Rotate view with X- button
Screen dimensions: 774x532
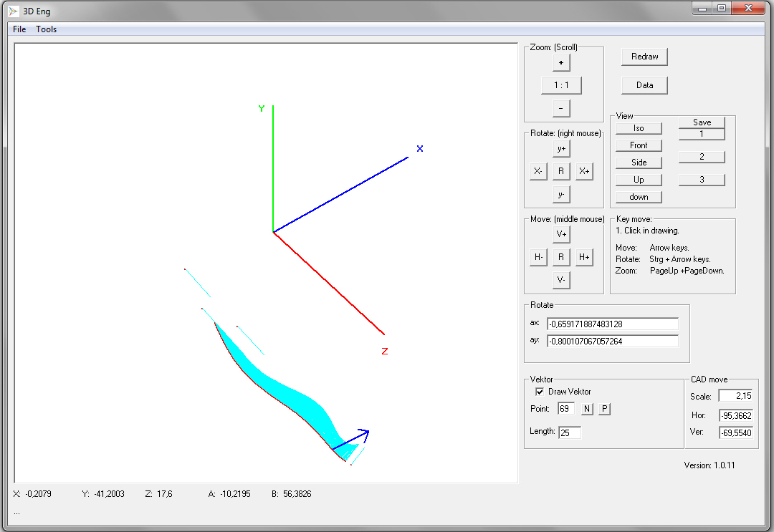537,171
